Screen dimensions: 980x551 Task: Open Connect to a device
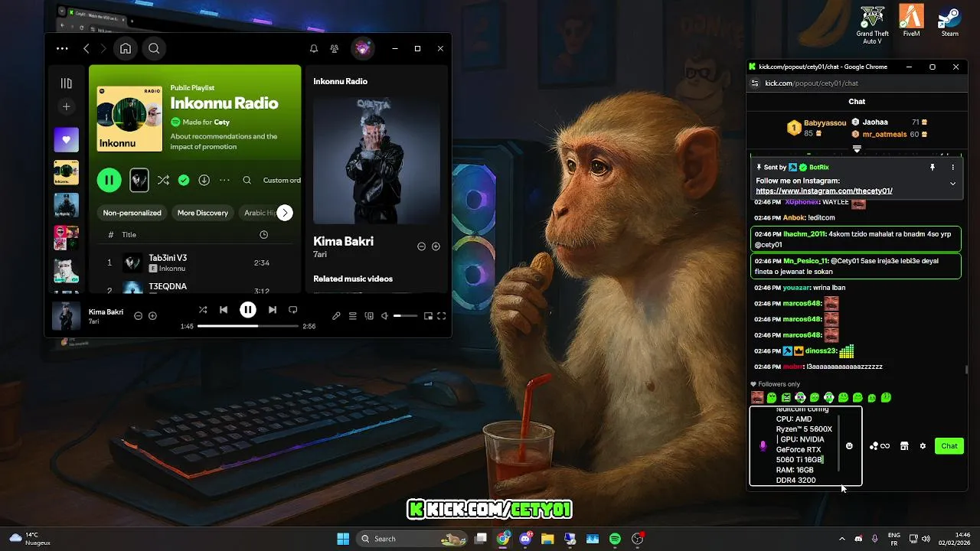pos(369,315)
